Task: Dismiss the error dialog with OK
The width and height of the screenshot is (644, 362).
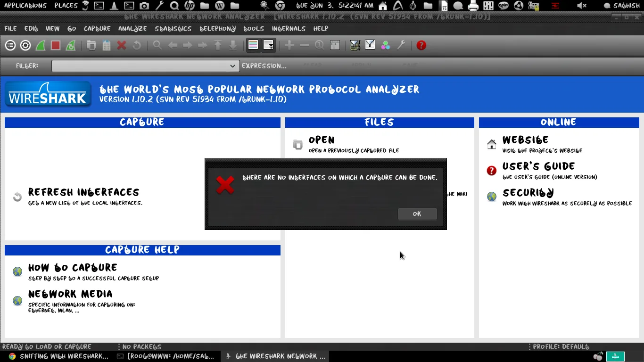Action: point(417,214)
